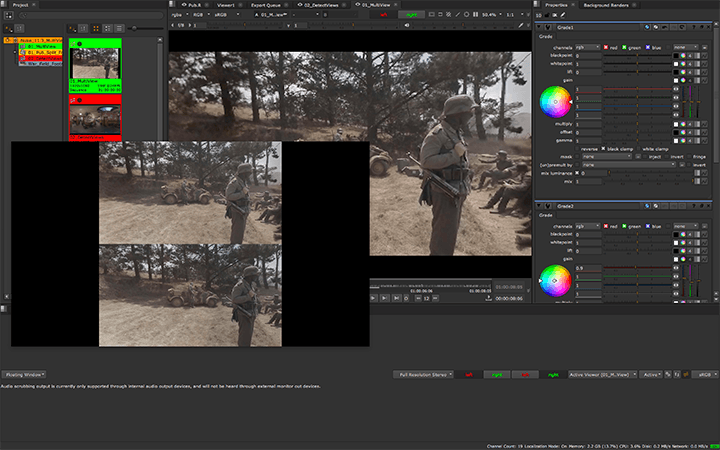Image resolution: width=720 pixels, height=450 pixels.
Task: Select the red 02_DetectViews thumbnail in project bin
Action: [x=95, y=118]
